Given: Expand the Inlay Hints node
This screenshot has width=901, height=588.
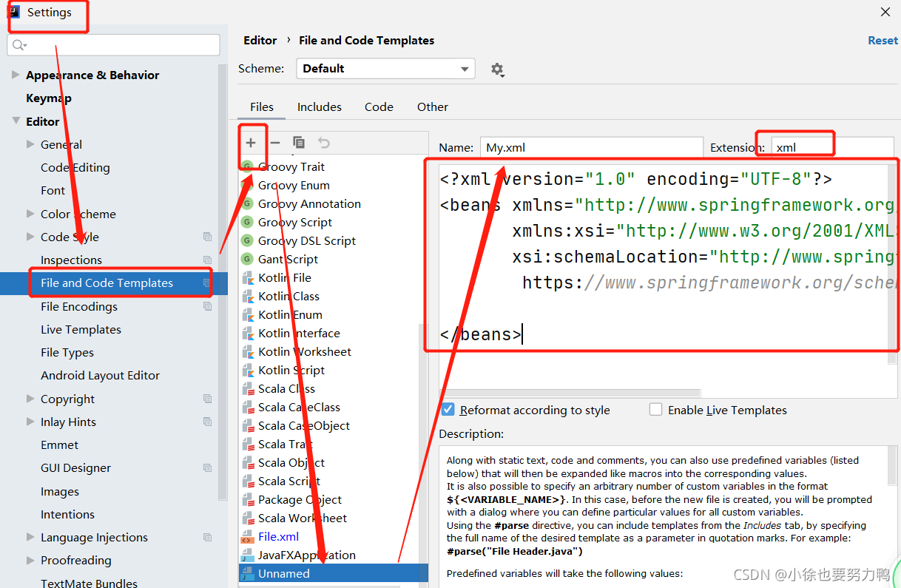Looking at the screenshot, I should [30, 422].
